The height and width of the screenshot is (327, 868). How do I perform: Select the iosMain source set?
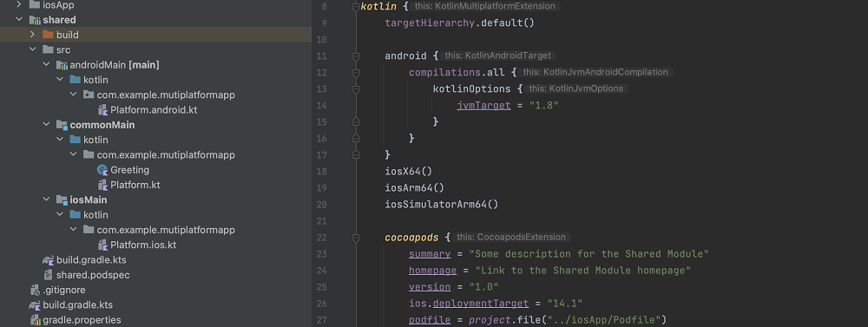coord(89,199)
